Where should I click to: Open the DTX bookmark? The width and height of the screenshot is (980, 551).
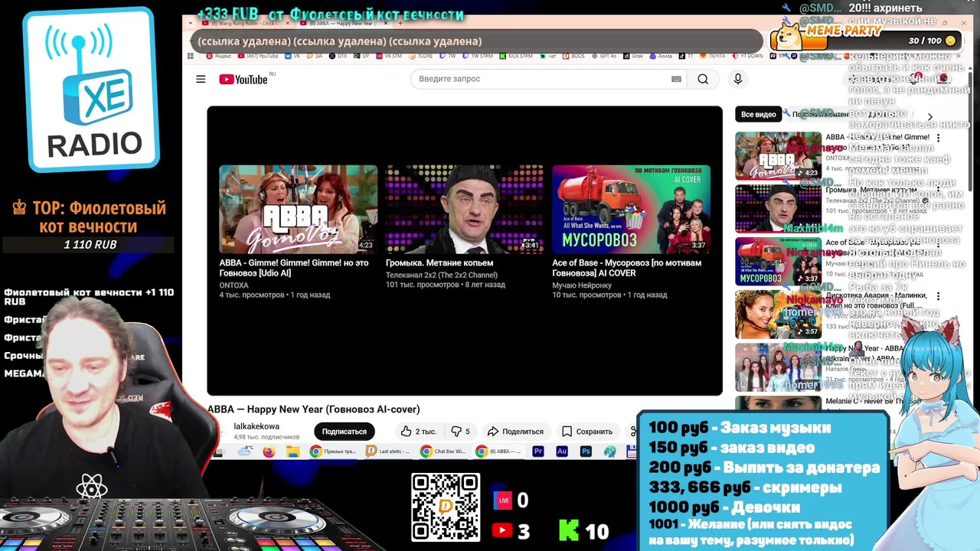tap(338, 56)
